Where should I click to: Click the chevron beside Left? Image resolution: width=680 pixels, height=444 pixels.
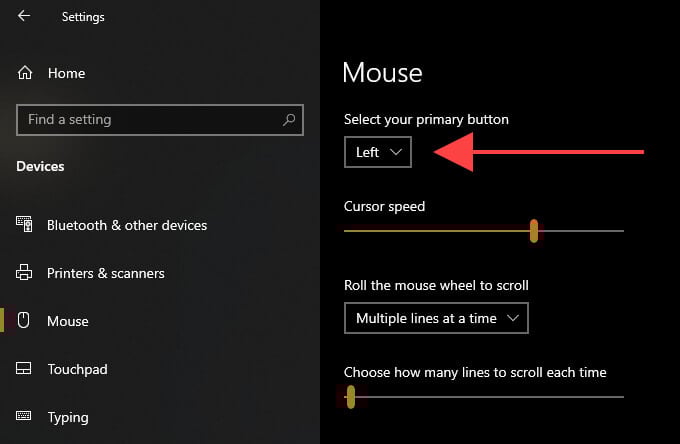tap(396, 152)
